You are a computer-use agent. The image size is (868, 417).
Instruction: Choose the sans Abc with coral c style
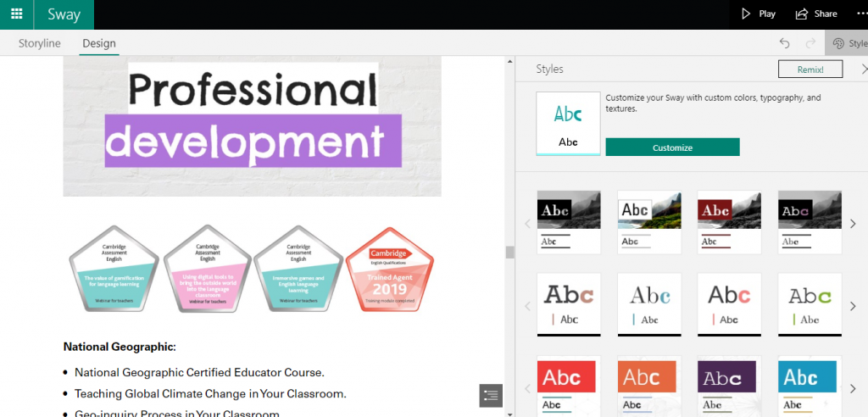pyautogui.click(x=729, y=304)
